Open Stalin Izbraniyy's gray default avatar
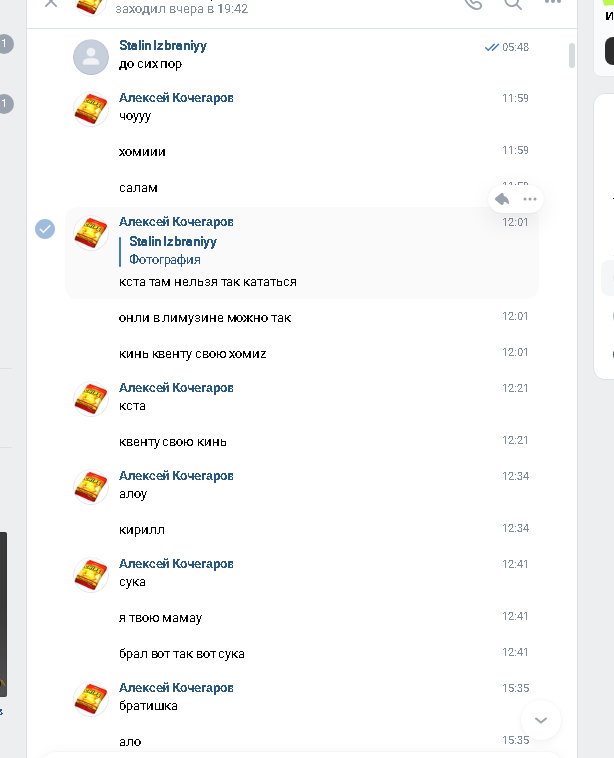 click(91, 57)
